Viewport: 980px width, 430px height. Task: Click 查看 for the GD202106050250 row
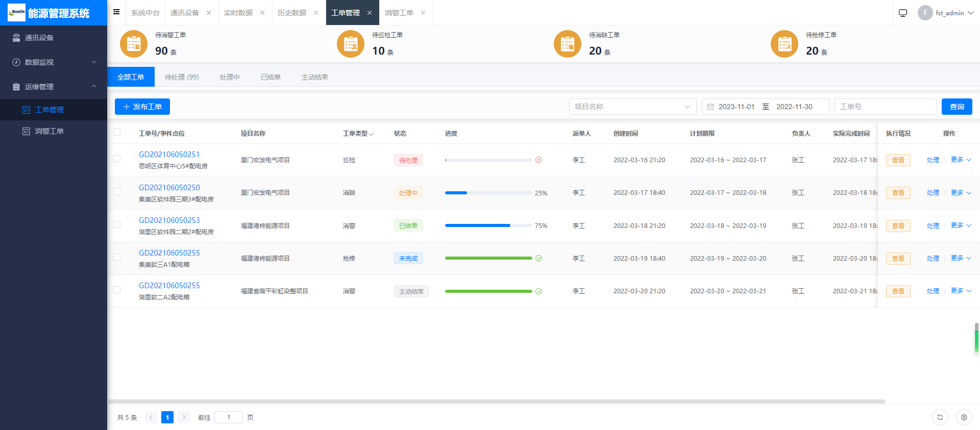(898, 193)
